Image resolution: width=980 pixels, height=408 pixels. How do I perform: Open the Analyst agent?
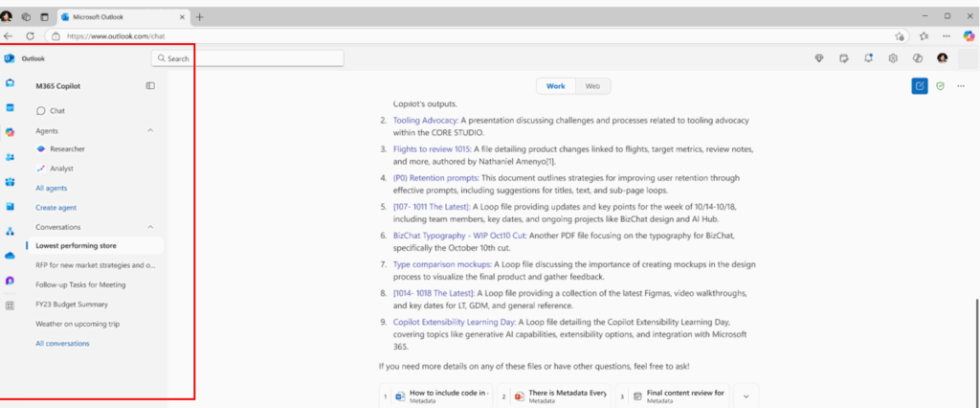pyautogui.click(x=61, y=169)
